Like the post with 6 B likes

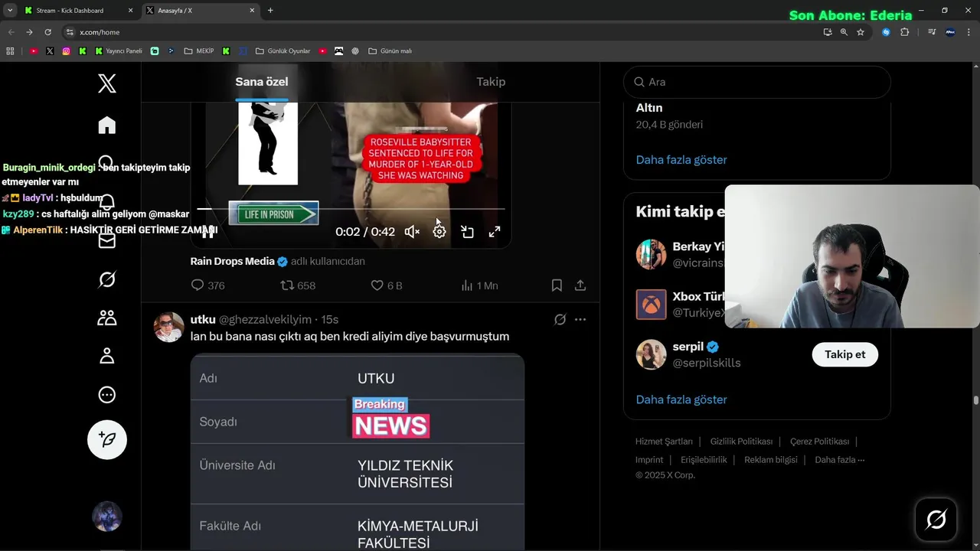point(387,285)
